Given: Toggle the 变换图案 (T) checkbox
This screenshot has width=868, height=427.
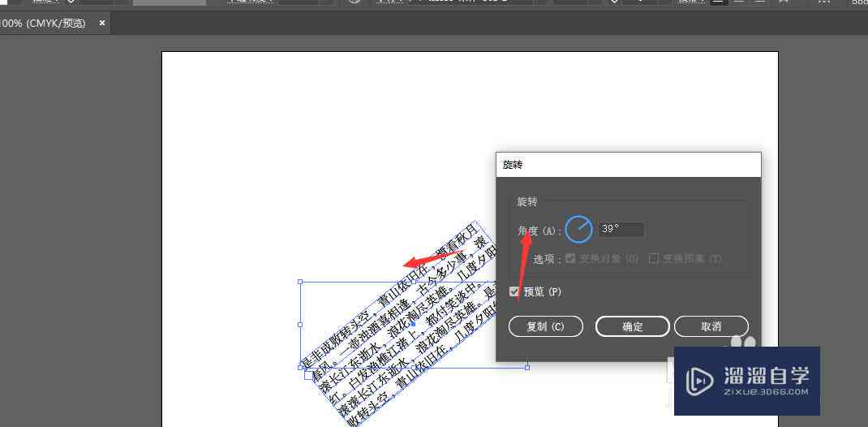Looking at the screenshot, I should click(x=654, y=258).
